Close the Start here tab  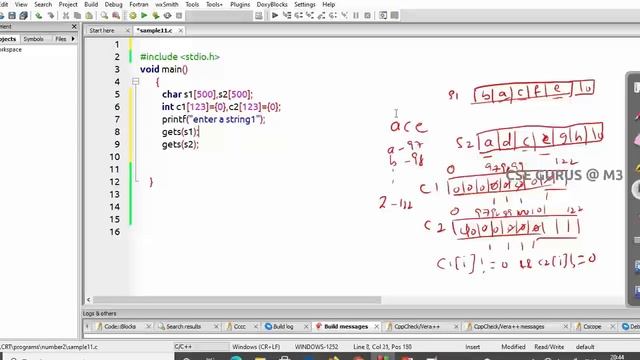pyautogui.click(x=127, y=31)
